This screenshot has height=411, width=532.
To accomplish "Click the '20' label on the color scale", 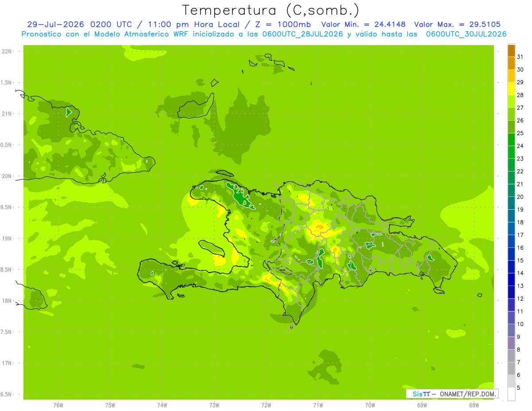I will [520, 197].
